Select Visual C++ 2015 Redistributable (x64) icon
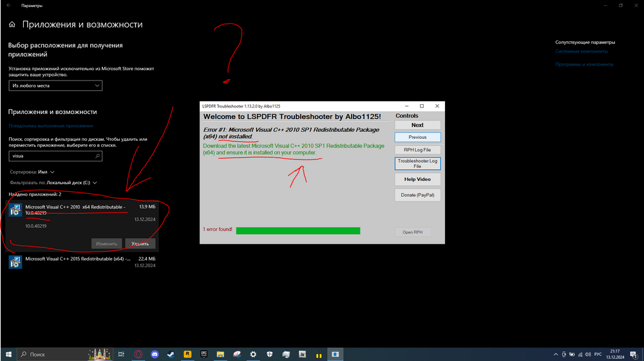This screenshot has width=644, height=361. (x=15, y=262)
